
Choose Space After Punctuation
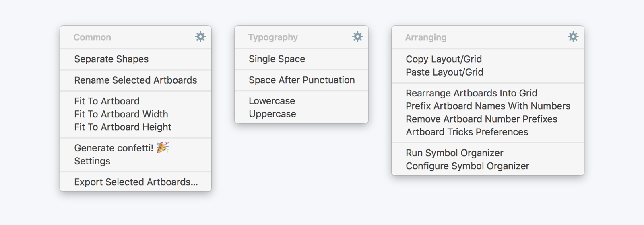click(x=302, y=80)
